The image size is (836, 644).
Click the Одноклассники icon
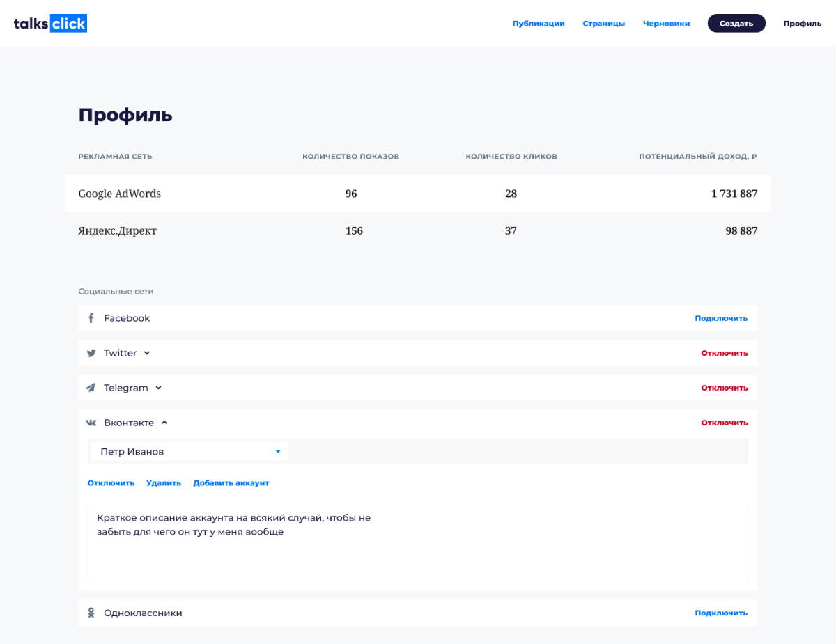[x=91, y=613]
